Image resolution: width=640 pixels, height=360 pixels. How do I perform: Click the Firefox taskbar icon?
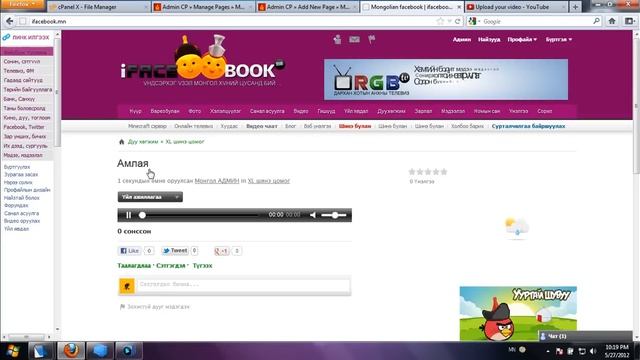pos(71,351)
